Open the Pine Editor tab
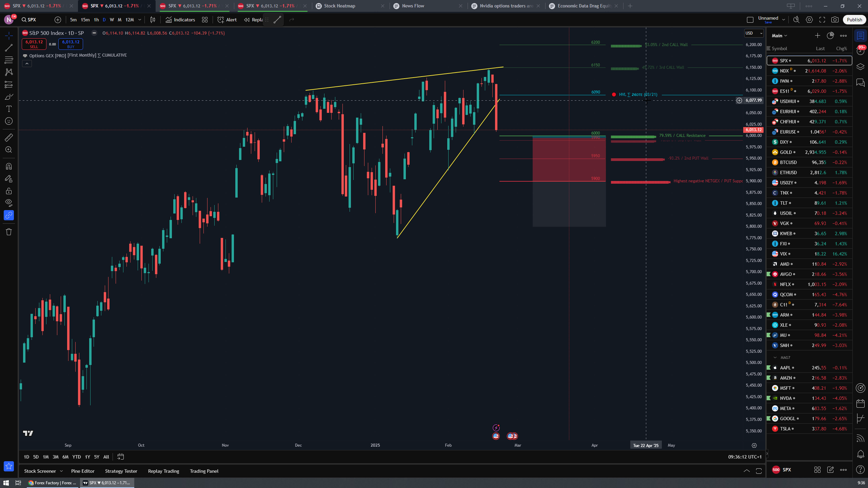 pos(83,471)
